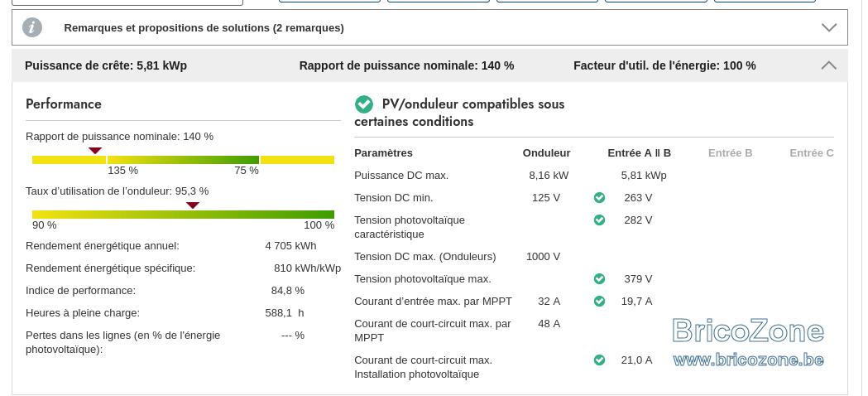Expand the Remarques et propositions chevron
The image size is (868, 396).
(829, 27)
